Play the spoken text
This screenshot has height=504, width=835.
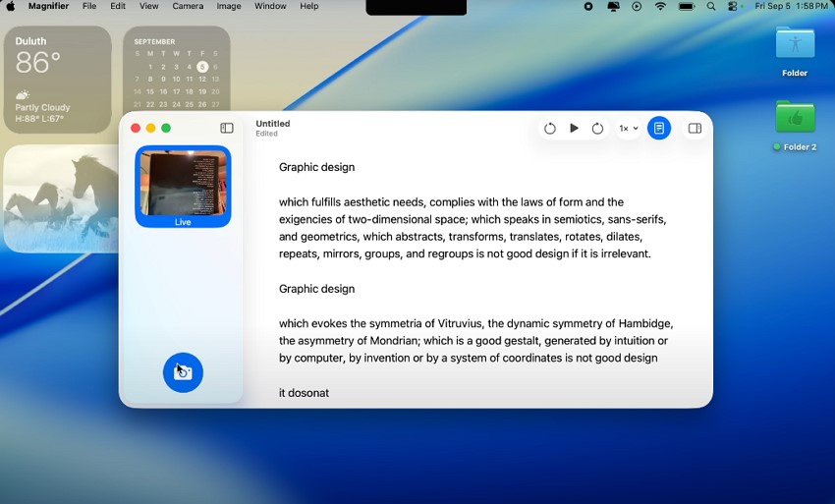point(574,128)
